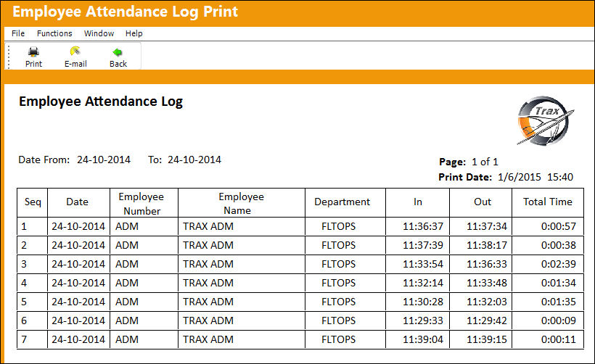This screenshot has width=595, height=364.
Task: Open the Help menu
Action: pyautogui.click(x=134, y=33)
